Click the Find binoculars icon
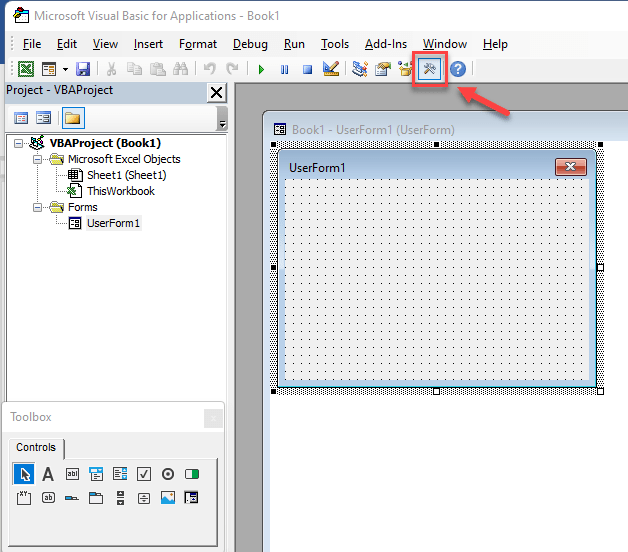This screenshot has width=628, height=552. click(x=180, y=69)
